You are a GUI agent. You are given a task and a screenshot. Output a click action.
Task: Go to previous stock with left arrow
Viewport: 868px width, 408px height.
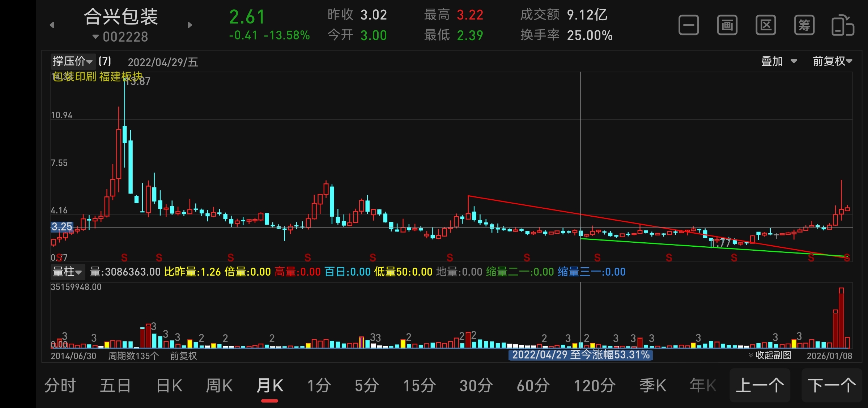(52, 25)
